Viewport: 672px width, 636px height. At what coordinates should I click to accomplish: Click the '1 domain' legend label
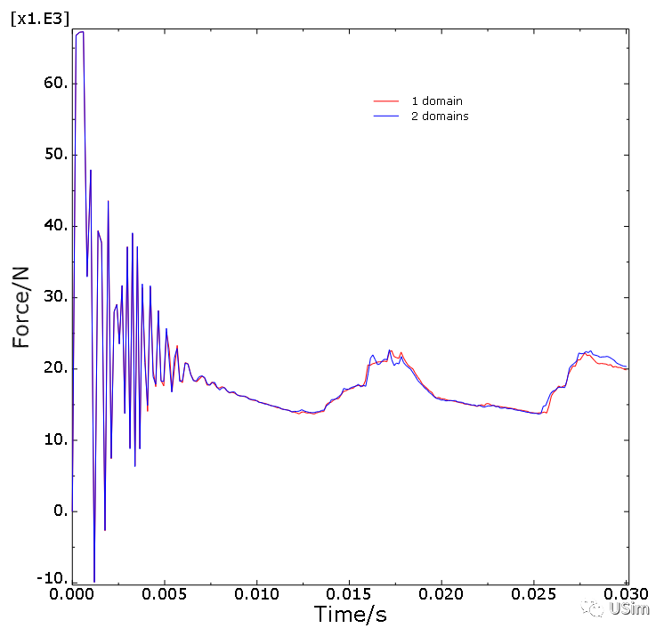point(437,101)
